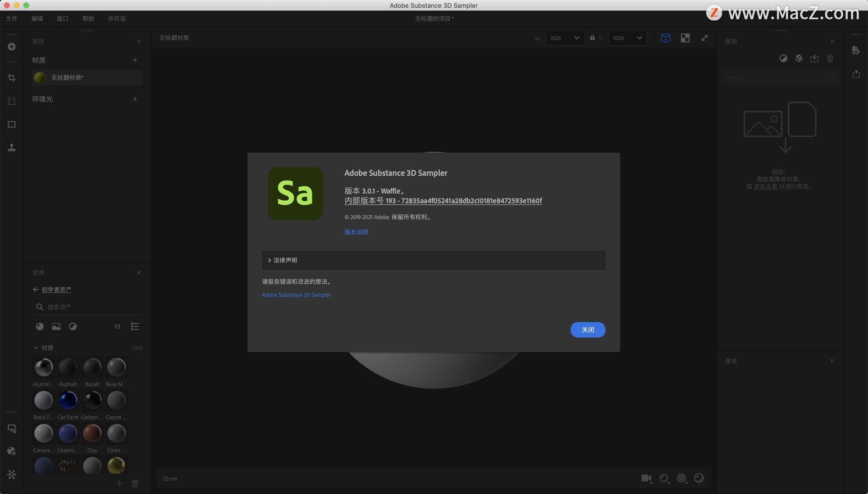Filter assets by material sphere icon
868x494 pixels.
[40, 326]
